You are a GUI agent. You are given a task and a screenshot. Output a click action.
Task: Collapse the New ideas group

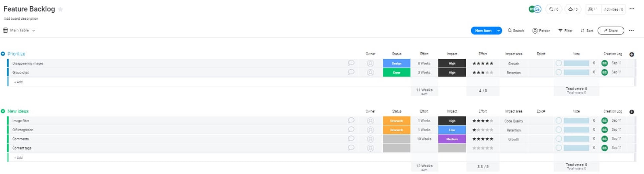click(x=3, y=111)
